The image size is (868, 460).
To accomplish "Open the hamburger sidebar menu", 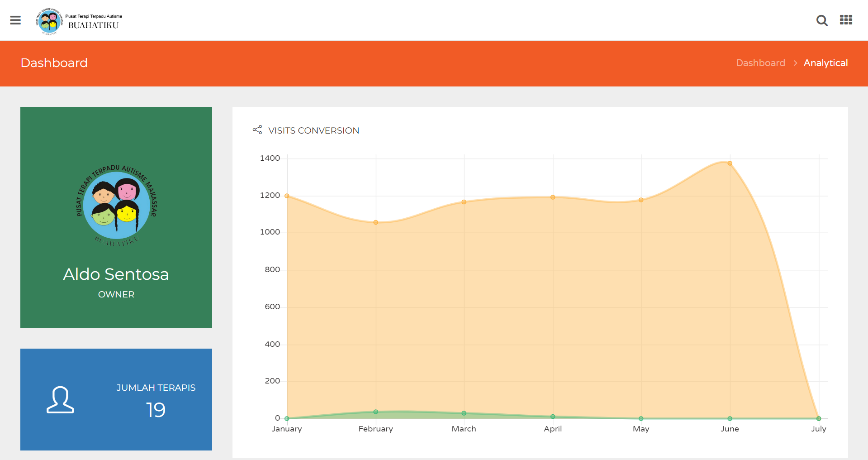I will 15,20.
